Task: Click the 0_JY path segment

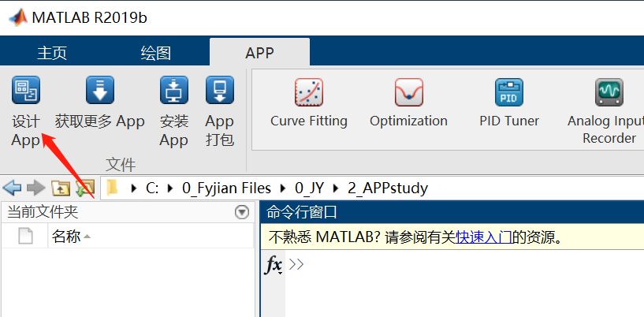Action: click(x=309, y=188)
